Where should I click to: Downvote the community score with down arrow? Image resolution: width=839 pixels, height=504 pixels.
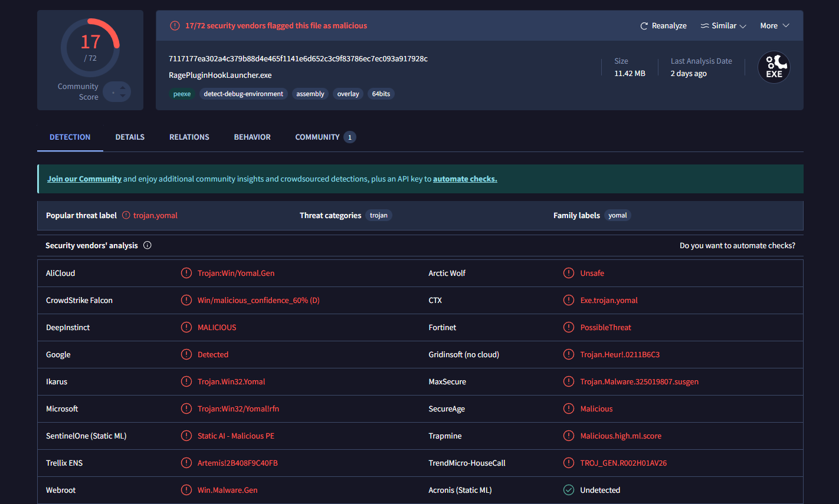pos(123,95)
